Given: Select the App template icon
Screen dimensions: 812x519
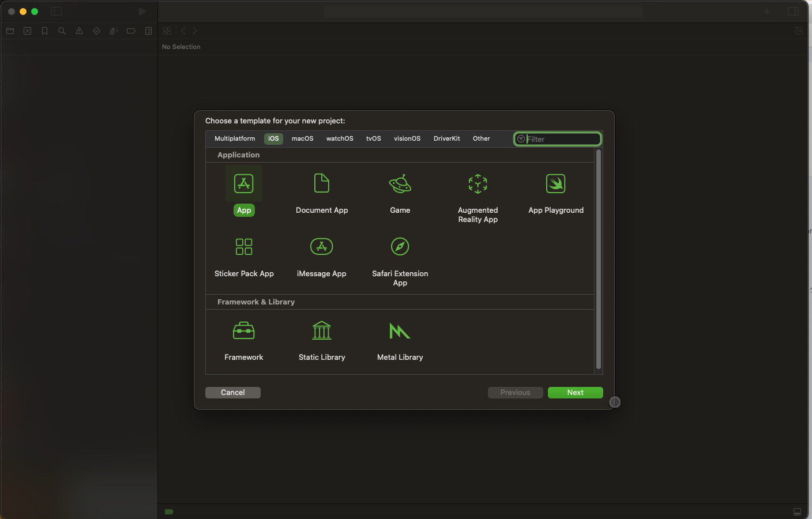Looking at the screenshot, I should point(244,183).
